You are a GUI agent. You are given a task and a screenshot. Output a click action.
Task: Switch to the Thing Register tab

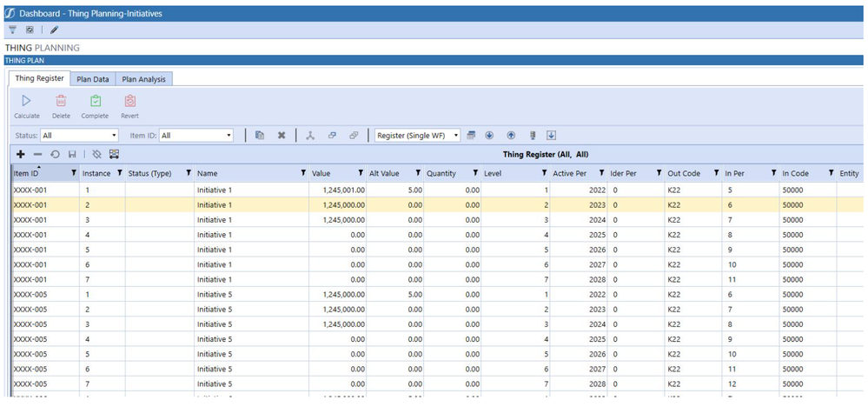tap(40, 78)
